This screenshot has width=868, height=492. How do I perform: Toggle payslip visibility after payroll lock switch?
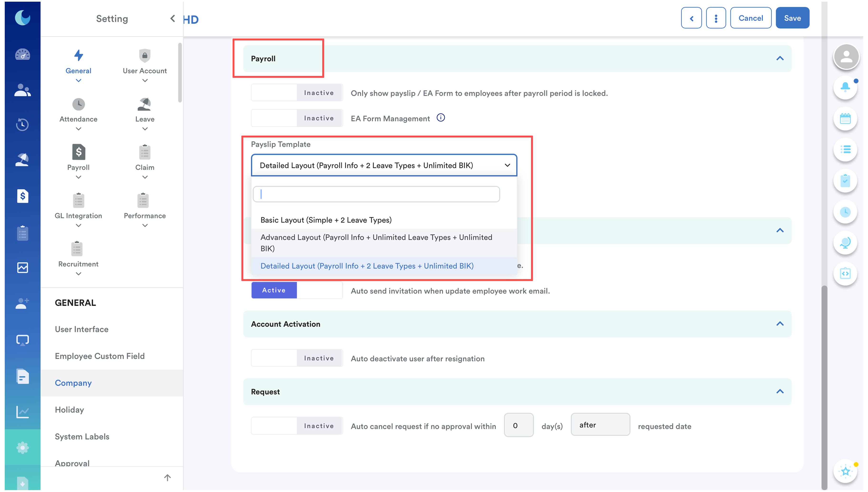297,93
